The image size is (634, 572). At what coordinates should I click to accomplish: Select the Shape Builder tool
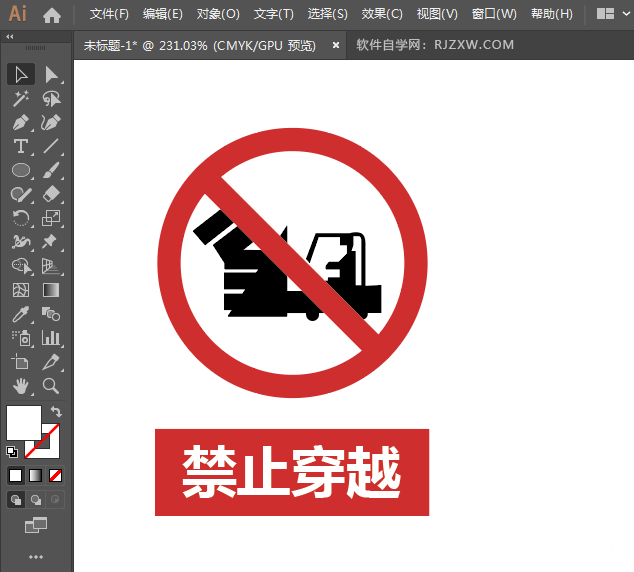(x=21, y=266)
